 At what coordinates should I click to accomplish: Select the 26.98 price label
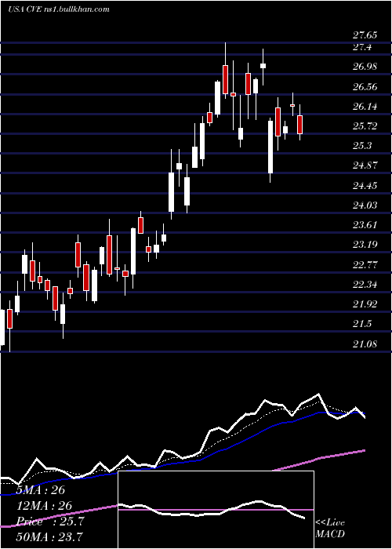[365, 67]
